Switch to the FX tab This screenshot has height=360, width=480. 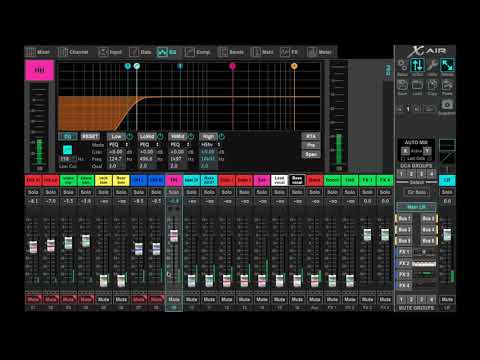(289, 52)
